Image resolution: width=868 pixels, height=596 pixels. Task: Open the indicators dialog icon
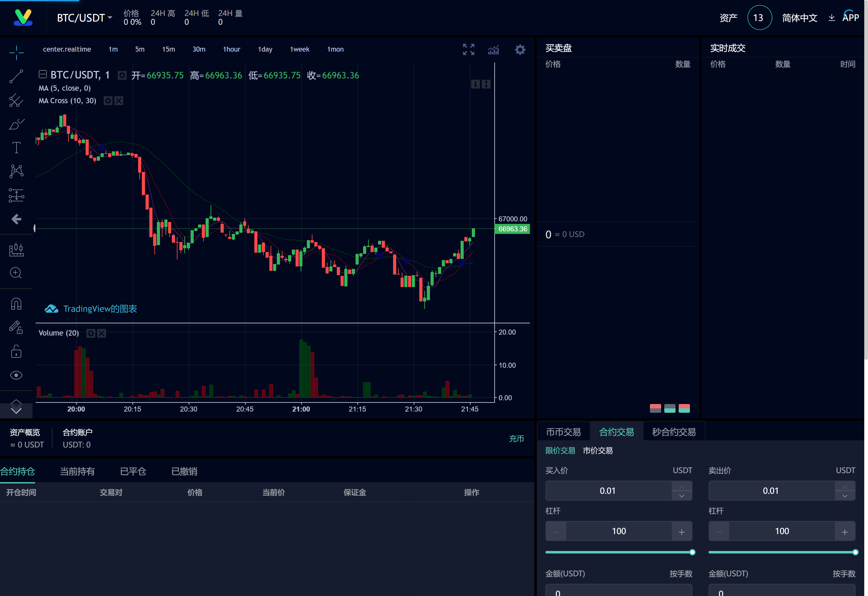coord(493,50)
